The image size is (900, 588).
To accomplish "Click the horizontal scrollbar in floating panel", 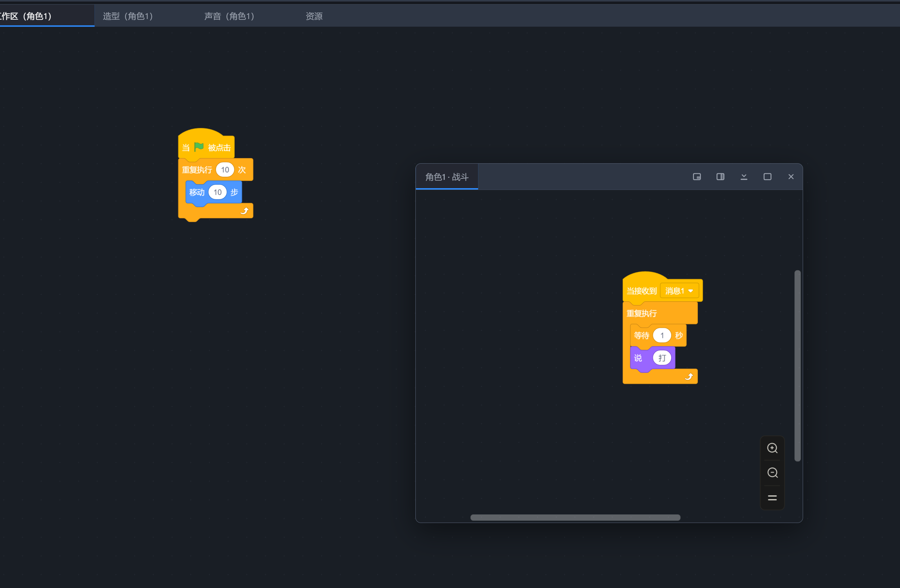I will pyautogui.click(x=575, y=517).
